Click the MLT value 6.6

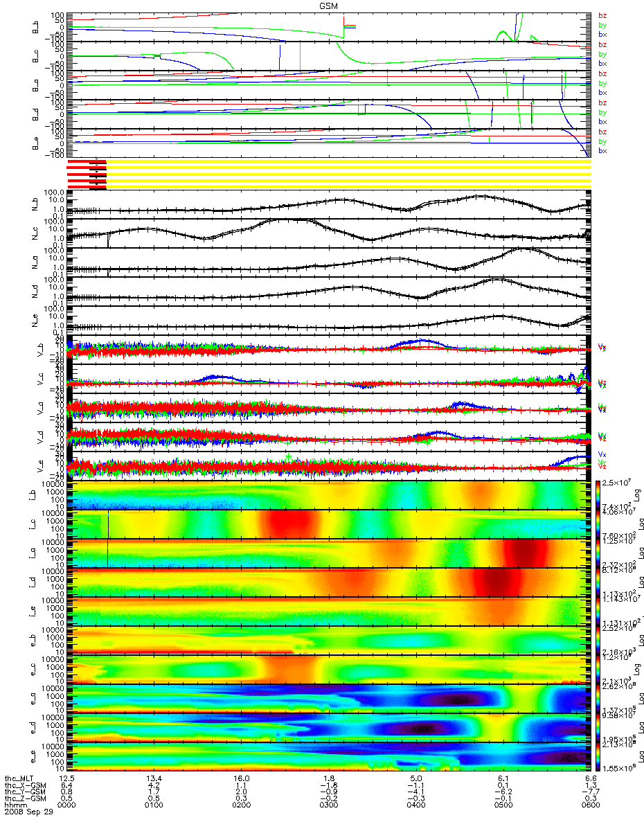(591, 778)
